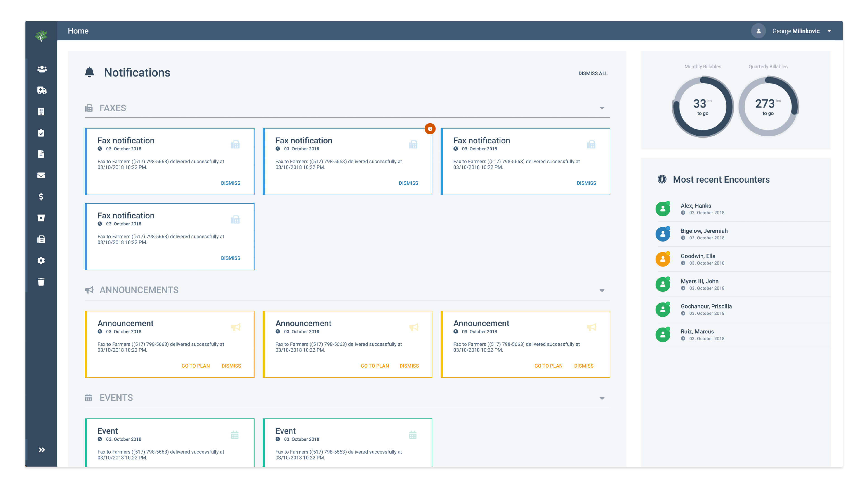This screenshot has width=868, height=488.
Task: Open the trash can icon in sidebar
Action: pos(41,282)
